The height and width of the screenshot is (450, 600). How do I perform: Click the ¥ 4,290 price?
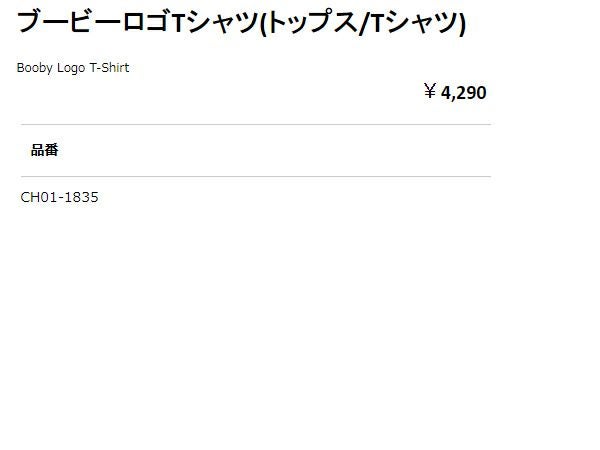[455, 93]
